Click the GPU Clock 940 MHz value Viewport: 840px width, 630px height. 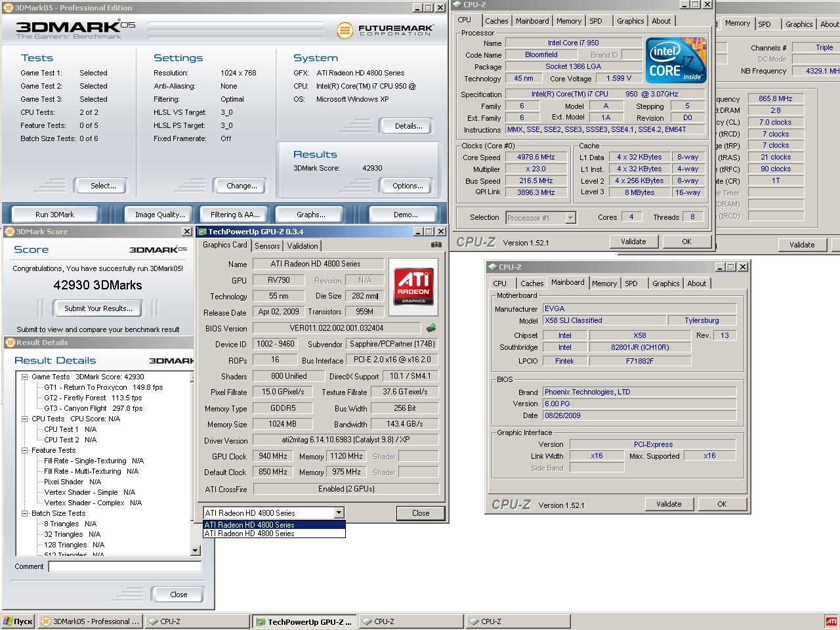(x=273, y=456)
